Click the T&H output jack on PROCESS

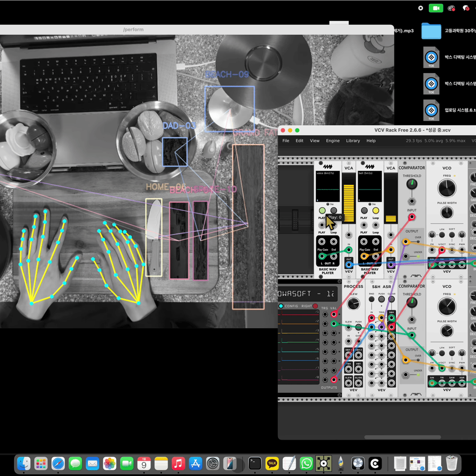(x=349, y=369)
